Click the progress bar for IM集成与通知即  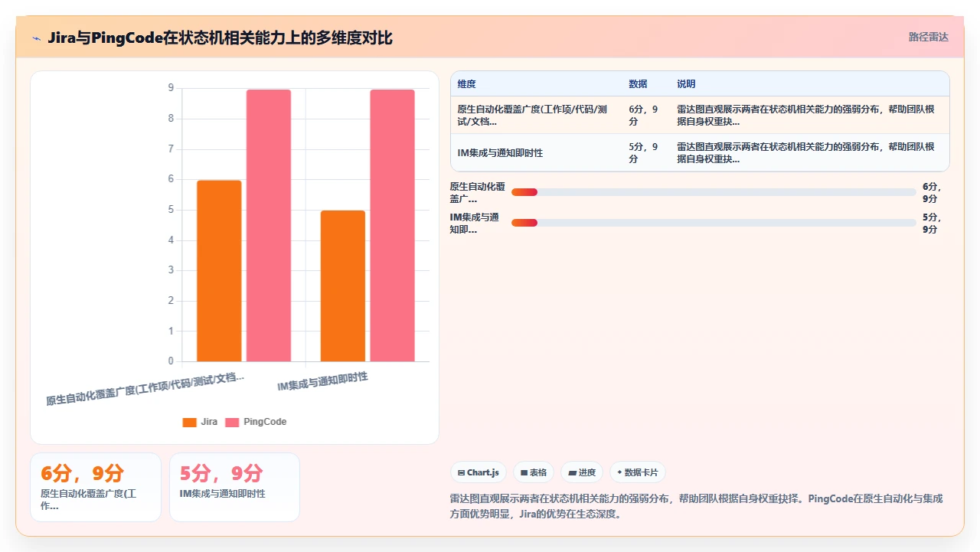[x=714, y=223]
